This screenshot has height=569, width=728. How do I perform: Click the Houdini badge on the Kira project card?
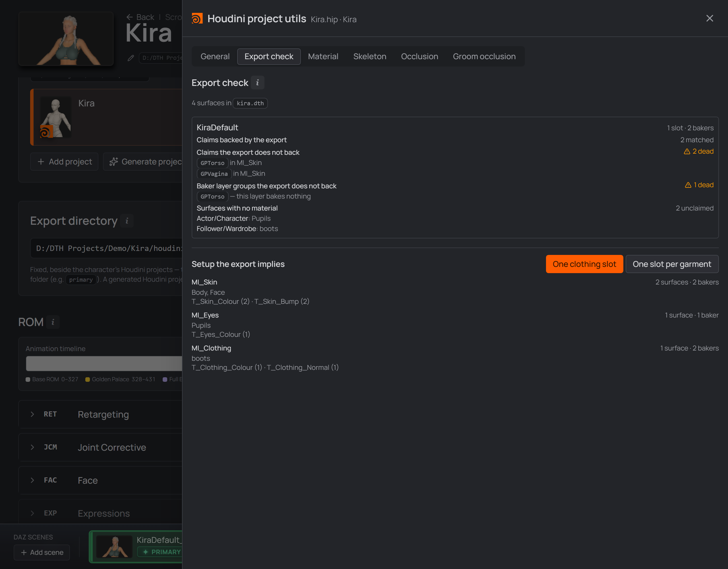click(46, 131)
